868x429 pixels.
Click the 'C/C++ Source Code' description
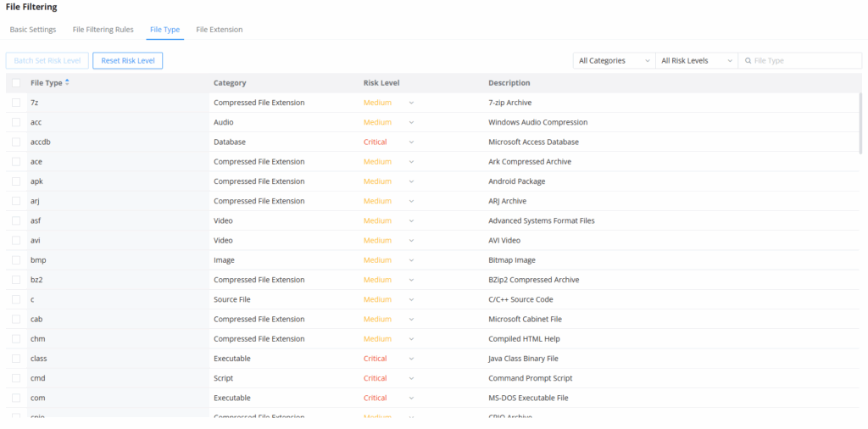[520, 299]
